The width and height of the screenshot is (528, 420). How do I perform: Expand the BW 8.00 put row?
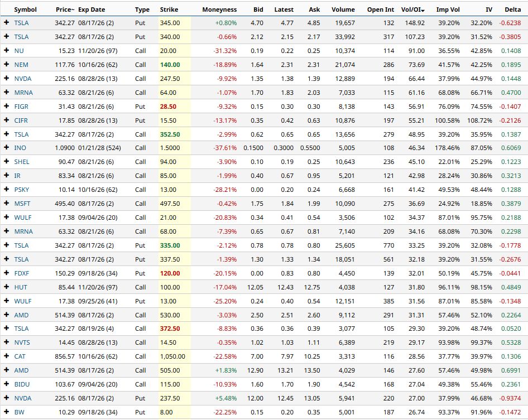(x=6, y=412)
